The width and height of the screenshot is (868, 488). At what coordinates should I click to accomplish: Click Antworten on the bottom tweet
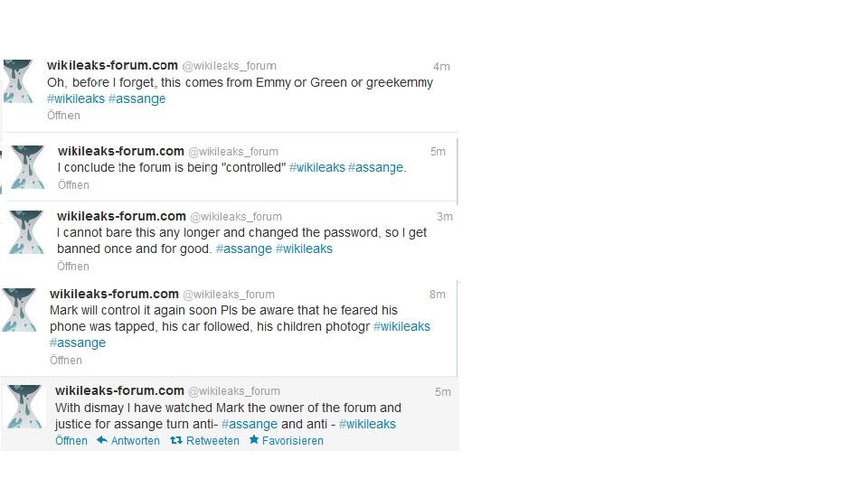click(135, 441)
